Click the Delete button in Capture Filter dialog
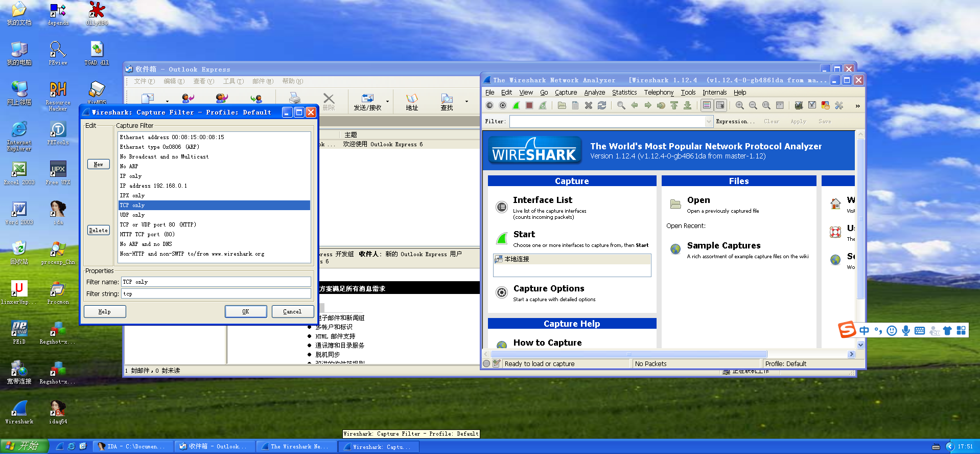Viewport: 980px width, 454px height. point(99,230)
